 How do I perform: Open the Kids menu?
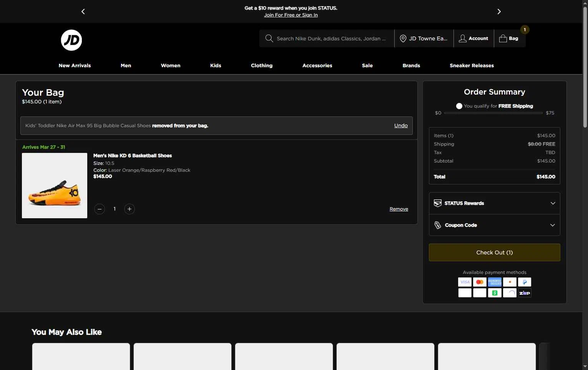coord(216,66)
